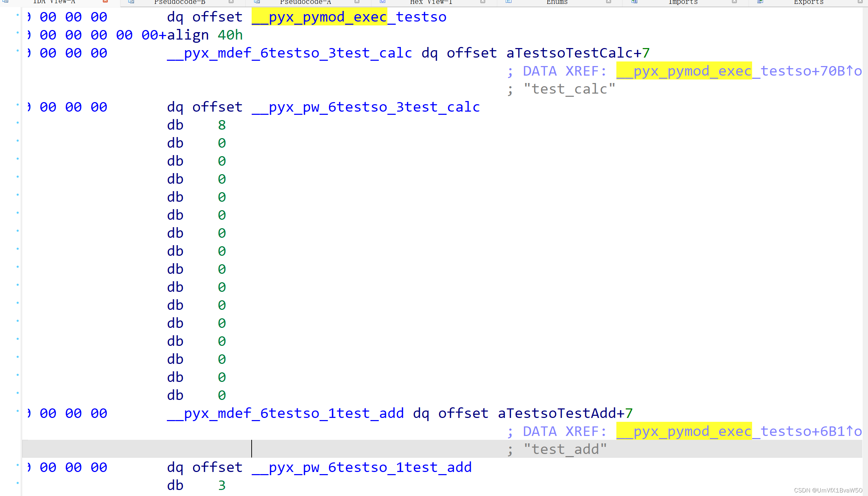Click the 'align 40h' directive
The image size is (868, 496).
(205, 35)
